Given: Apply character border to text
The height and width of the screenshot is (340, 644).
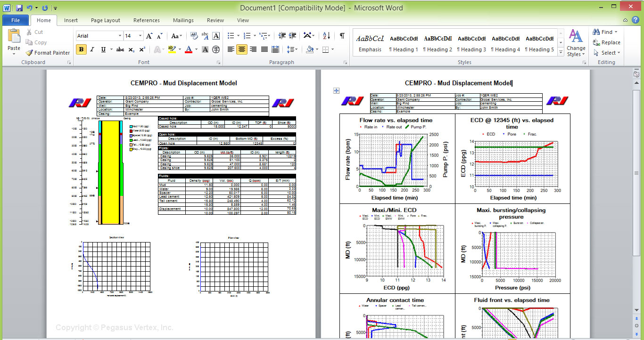Looking at the screenshot, I should coord(216,36).
